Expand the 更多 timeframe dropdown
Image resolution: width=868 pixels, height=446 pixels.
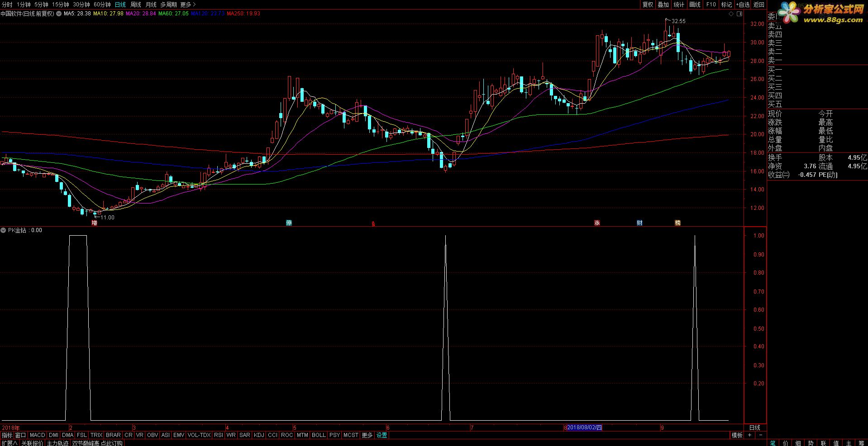tap(188, 5)
